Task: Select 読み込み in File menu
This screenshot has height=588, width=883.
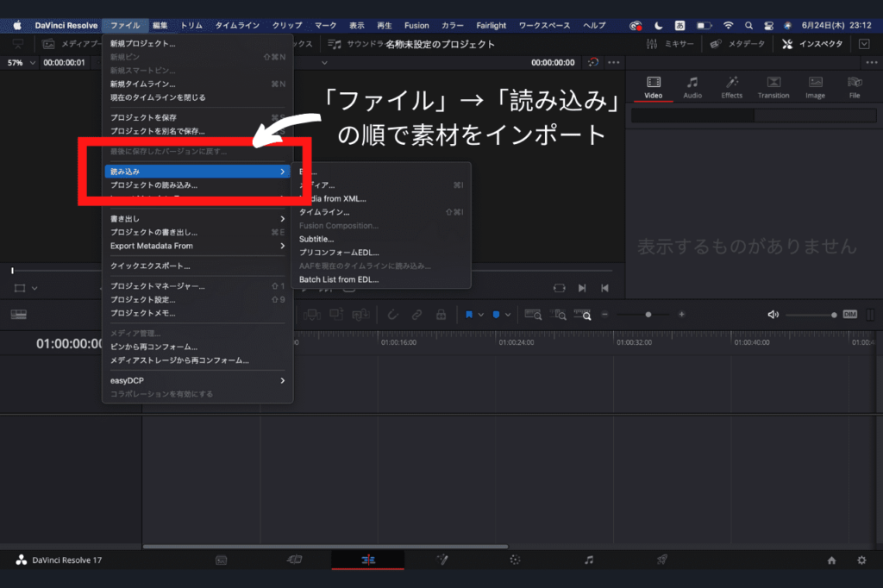Action: [x=197, y=172]
